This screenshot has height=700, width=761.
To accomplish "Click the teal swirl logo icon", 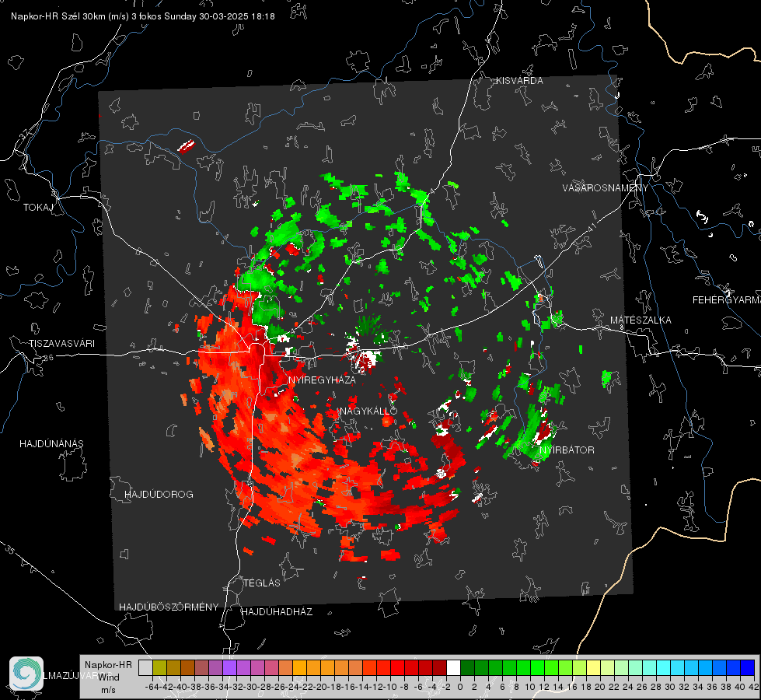I will pos(26,674).
